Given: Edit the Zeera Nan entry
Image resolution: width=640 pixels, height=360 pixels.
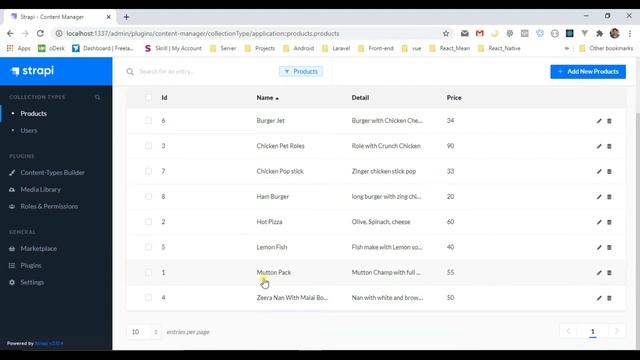Looking at the screenshot, I should (599, 298).
